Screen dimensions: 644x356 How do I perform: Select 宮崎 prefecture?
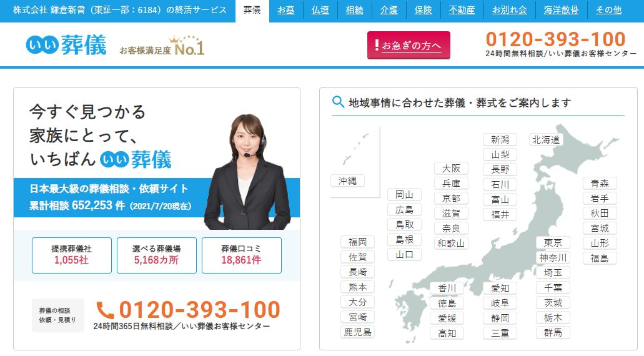357,317
